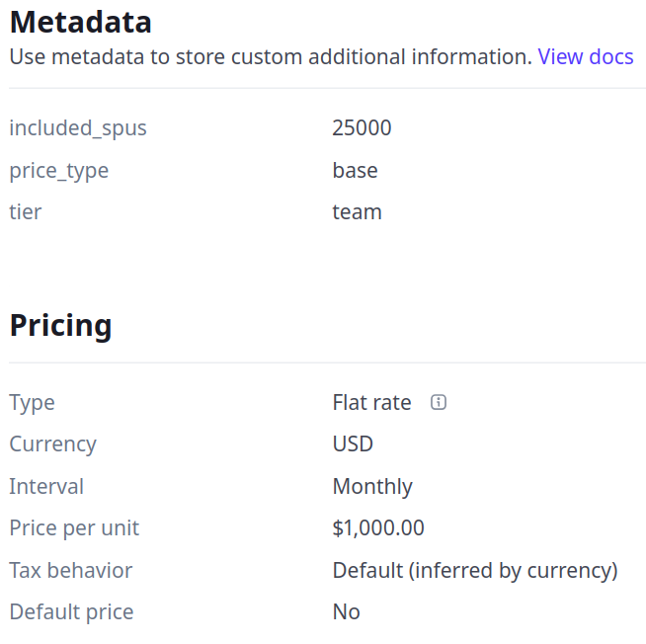The image size is (646, 644).
Task: Click the Price per unit label
Action: [74, 528]
